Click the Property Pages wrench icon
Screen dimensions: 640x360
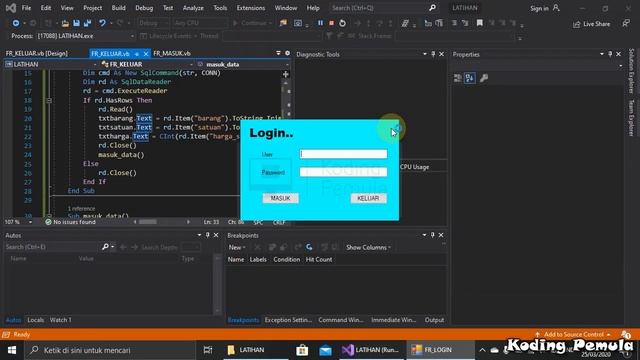pos(484,78)
